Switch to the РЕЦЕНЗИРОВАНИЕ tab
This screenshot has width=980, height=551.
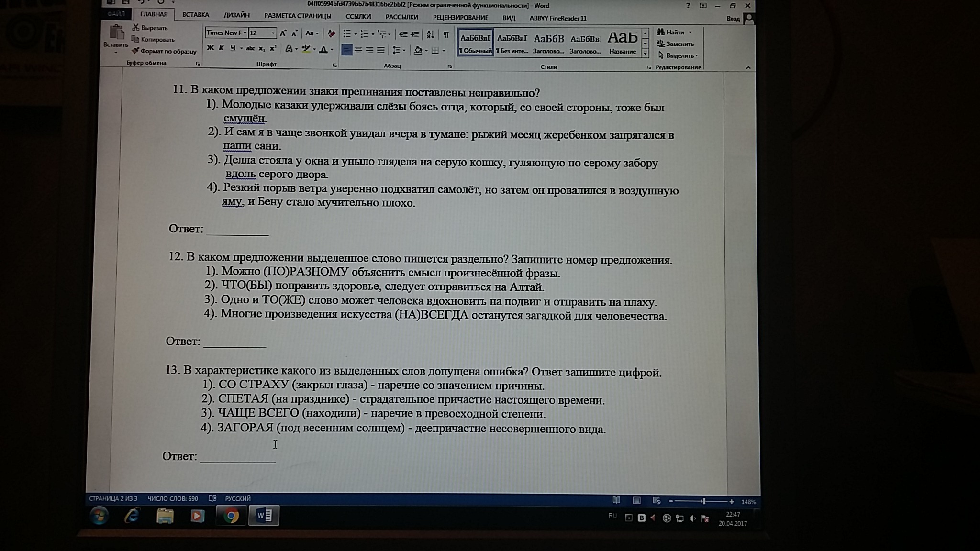click(460, 18)
